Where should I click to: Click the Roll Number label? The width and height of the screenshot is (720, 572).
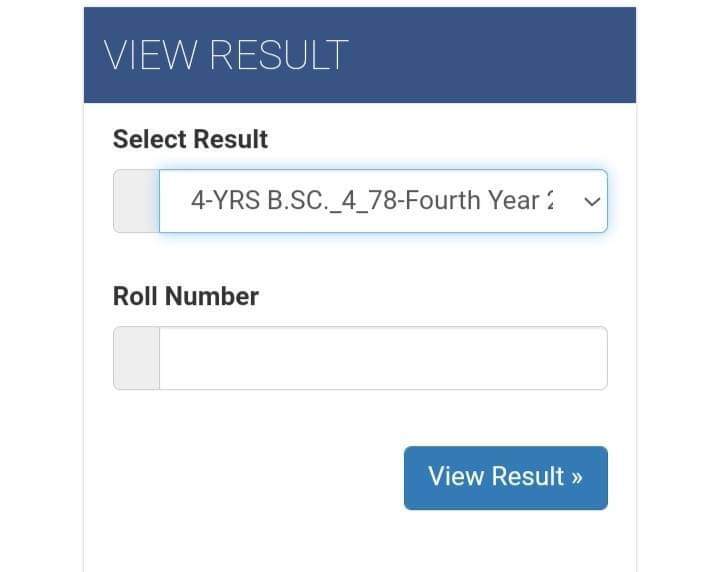point(185,296)
